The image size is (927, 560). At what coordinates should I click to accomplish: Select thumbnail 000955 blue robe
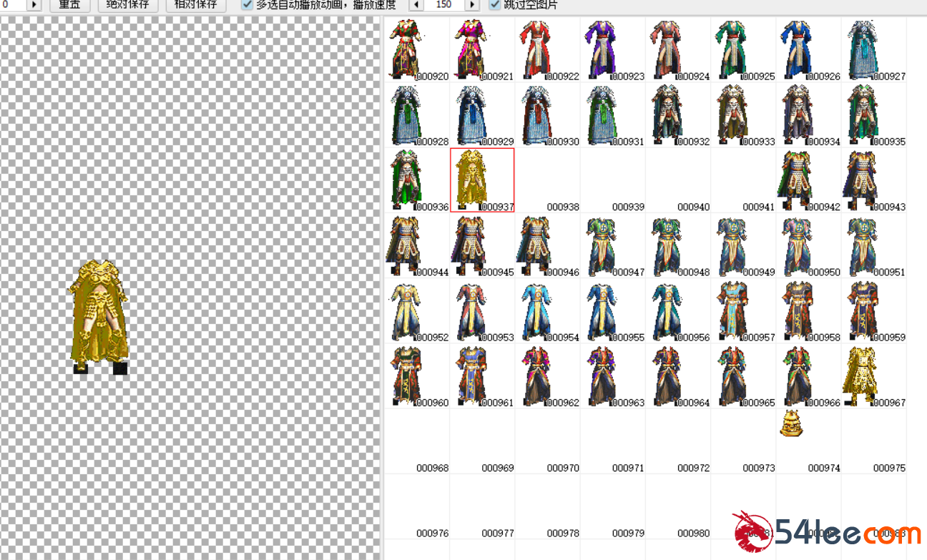[x=613, y=310]
